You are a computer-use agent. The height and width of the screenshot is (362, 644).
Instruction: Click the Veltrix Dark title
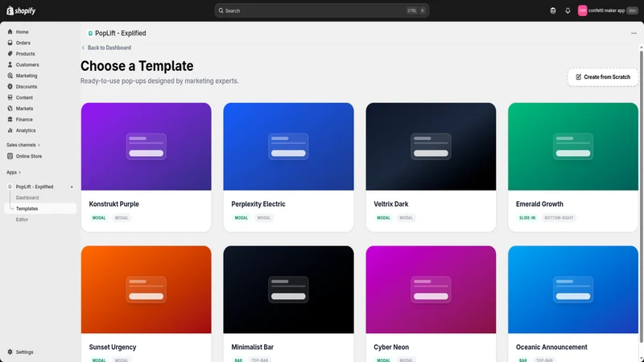click(391, 204)
